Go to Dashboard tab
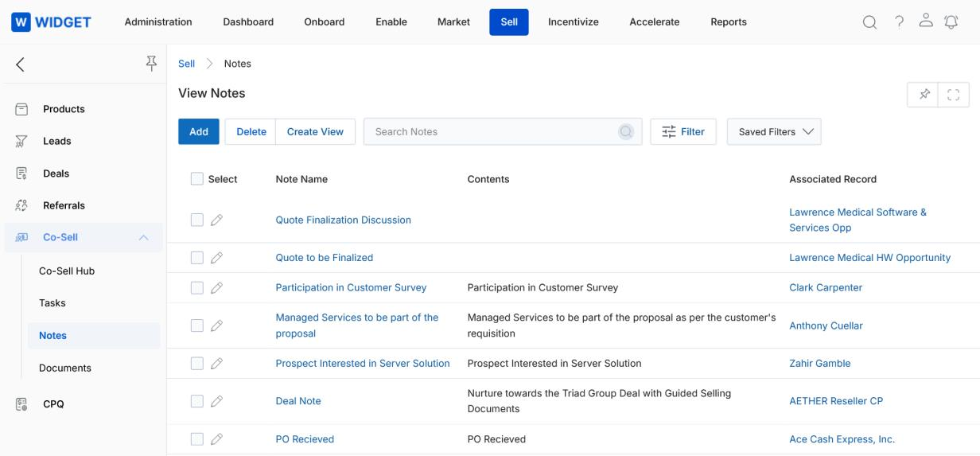980x456 pixels. coord(248,22)
